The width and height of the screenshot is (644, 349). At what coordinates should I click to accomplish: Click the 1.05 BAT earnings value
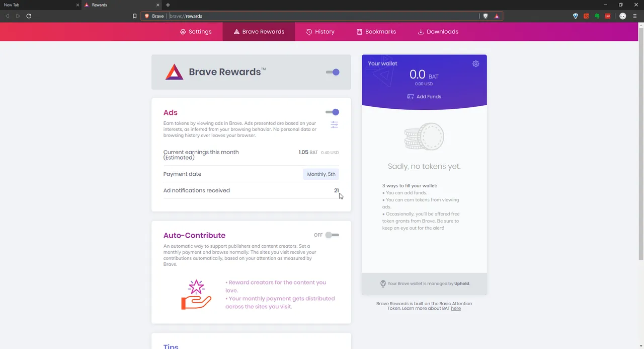tap(308, 152)
